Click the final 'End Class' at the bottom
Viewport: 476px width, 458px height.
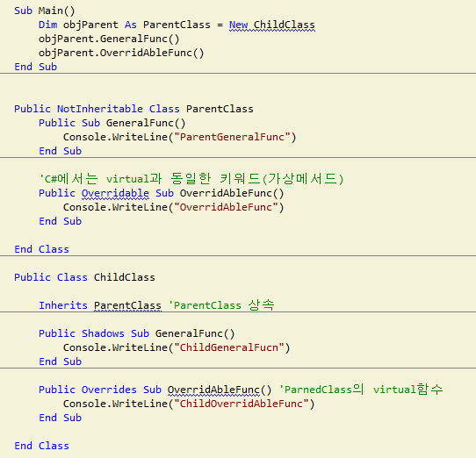click(x=41, y=446)
